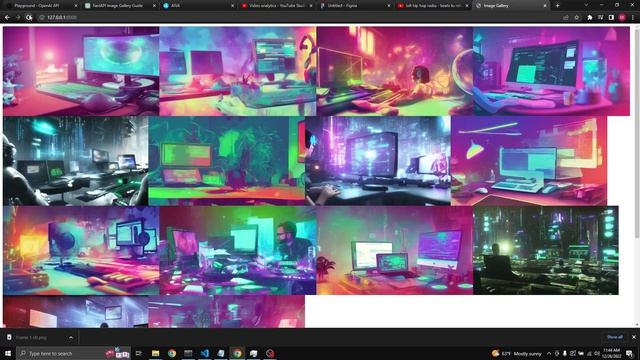
Task: Open the orange glow globe monitor image
Action: pyautogui.click(x=81, y=250)
